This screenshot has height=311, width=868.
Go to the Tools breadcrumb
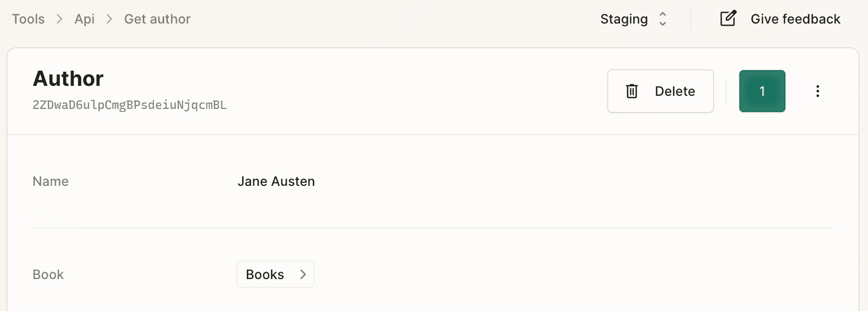[x=28, y=19]
